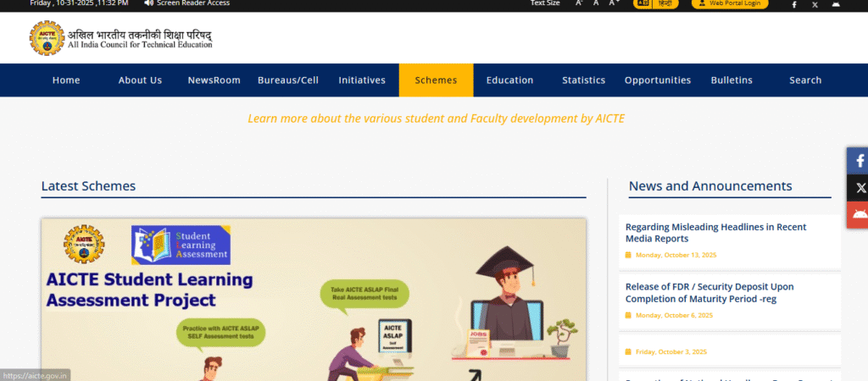Open the Statistics menu item

click(x=583, y=80)
